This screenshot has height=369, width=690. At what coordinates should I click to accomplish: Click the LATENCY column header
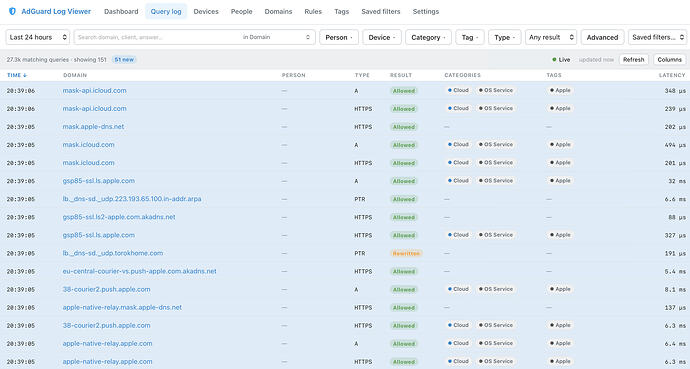tap(672, 75)
